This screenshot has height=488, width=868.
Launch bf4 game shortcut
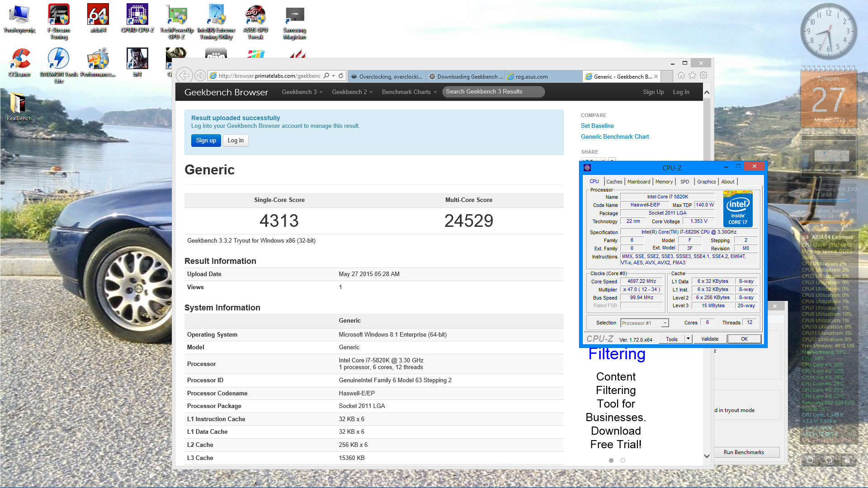point(137,62)
